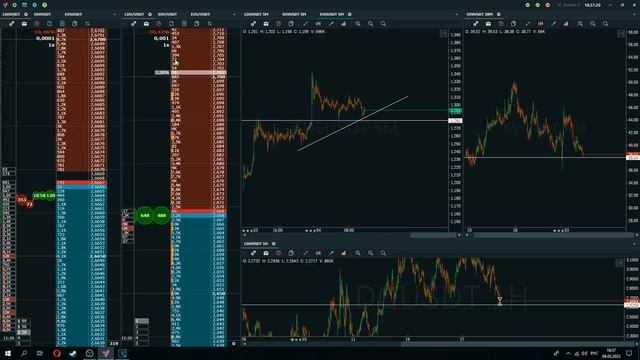Click the camera icon in LDOUSDT 1H chart toolbar
640x360 pixels.
click(266, 253)
